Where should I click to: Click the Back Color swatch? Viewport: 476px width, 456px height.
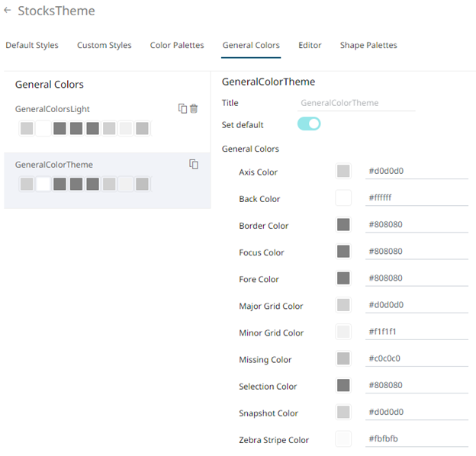click(x=343, y=198)
